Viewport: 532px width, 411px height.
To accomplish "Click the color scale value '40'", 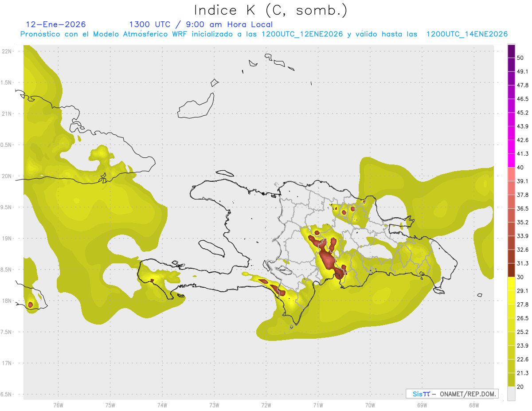I will coord(521,168).
